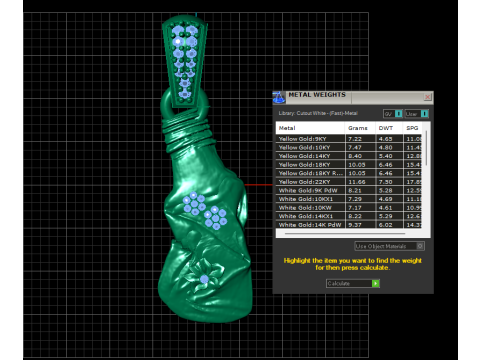The image size is (480, 360).
Task: Click the 6.02 DWT value
Action: (x=385, y=225)
